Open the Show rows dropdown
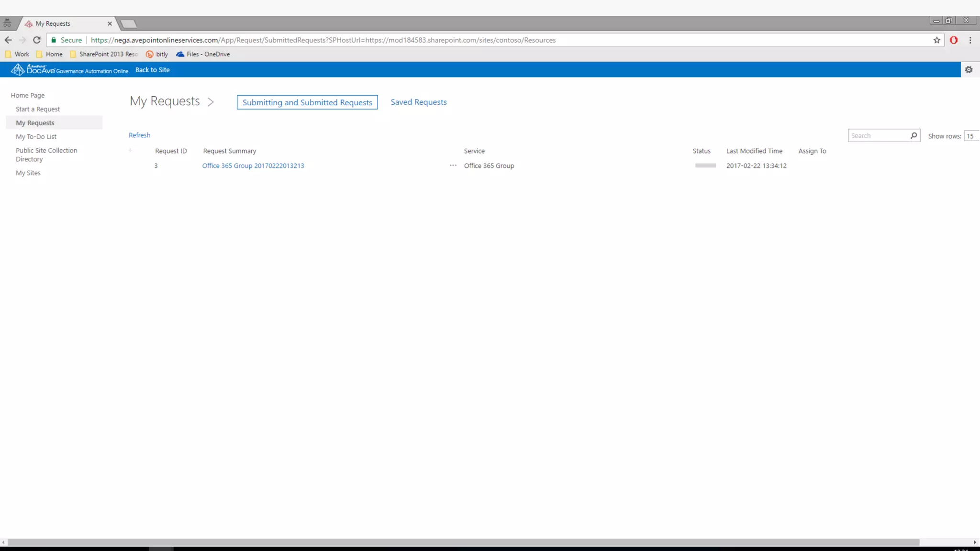This screenshot has height=551, width=980. (x=971, y=136)
